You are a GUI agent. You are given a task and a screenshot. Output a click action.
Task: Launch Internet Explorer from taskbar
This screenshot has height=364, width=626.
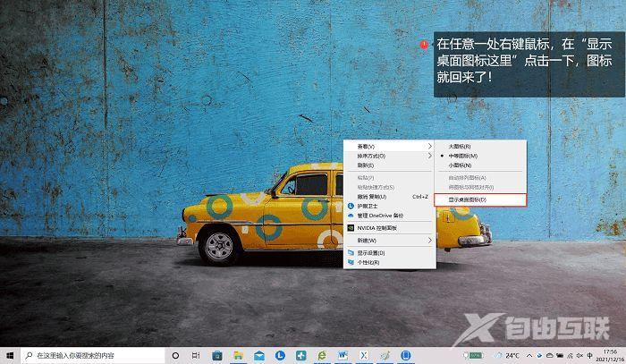(322, 355)
